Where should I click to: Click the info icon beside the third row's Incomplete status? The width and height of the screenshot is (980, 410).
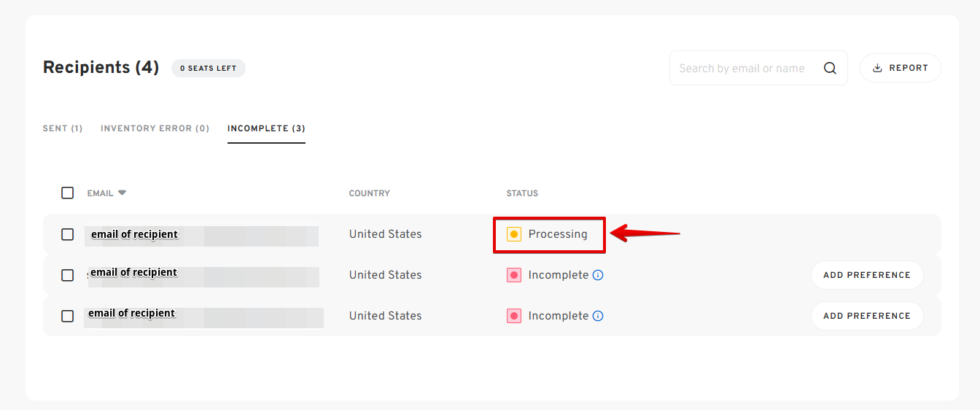click(x=598, y=316)
